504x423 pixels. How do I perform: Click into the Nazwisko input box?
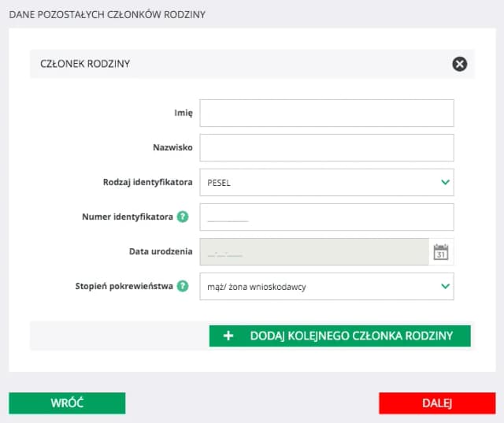pos(327,147)
